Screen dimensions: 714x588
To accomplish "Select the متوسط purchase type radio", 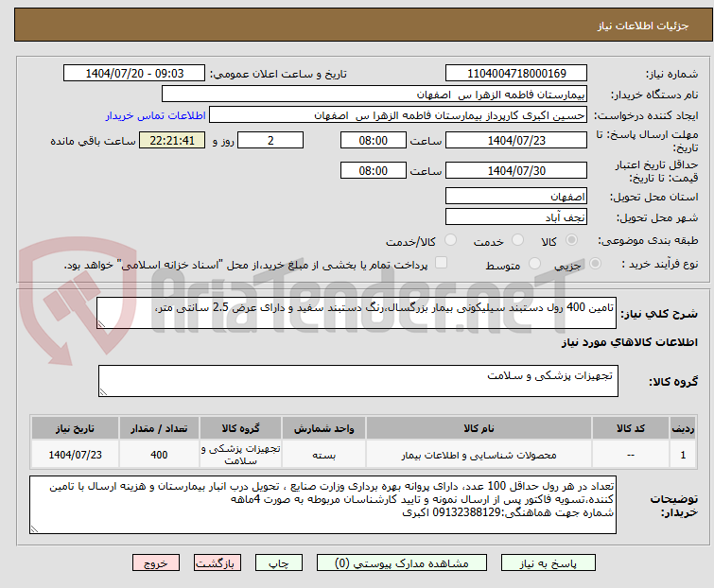I will pyautogui.click(x=534, y=264).
